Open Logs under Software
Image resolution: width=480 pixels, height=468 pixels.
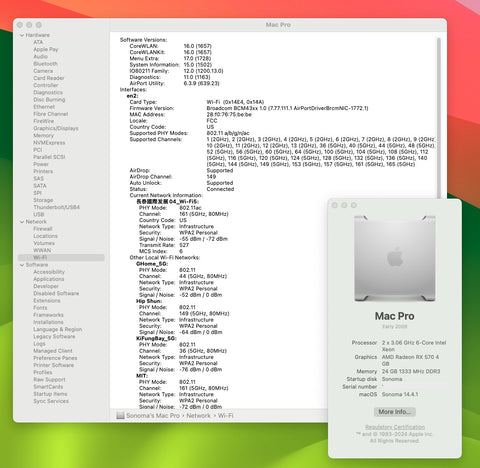39,344
